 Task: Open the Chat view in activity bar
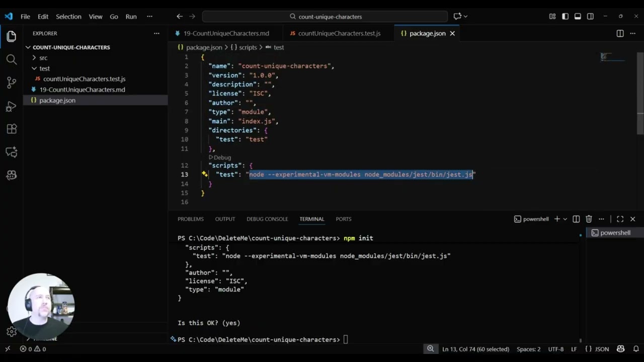click(x=12, y=152)
